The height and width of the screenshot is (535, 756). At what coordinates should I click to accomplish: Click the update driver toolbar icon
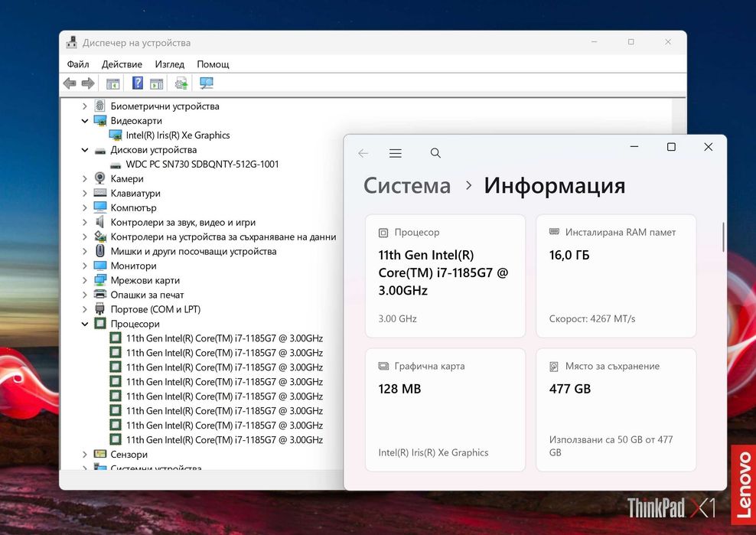pos(181,83)
